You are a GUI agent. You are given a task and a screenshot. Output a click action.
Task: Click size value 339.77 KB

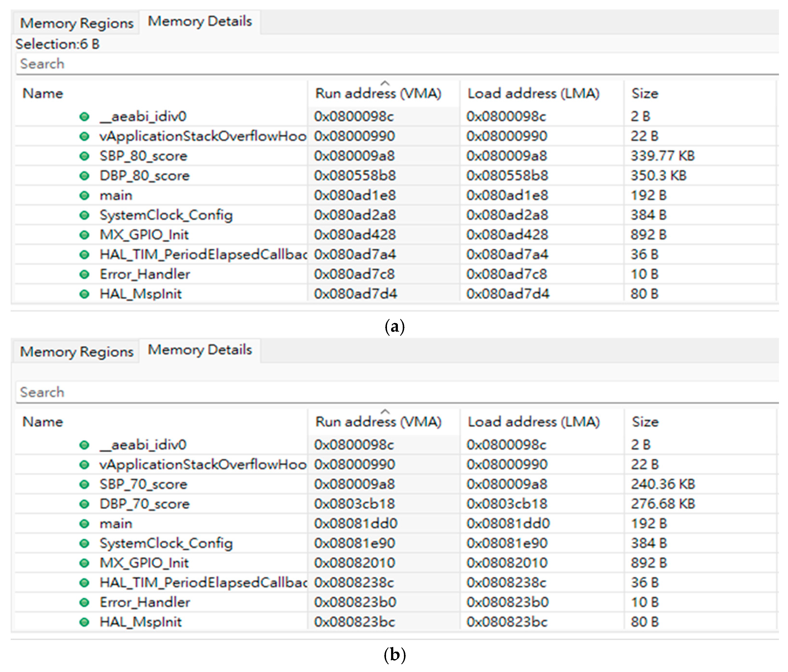pos(663,156)
